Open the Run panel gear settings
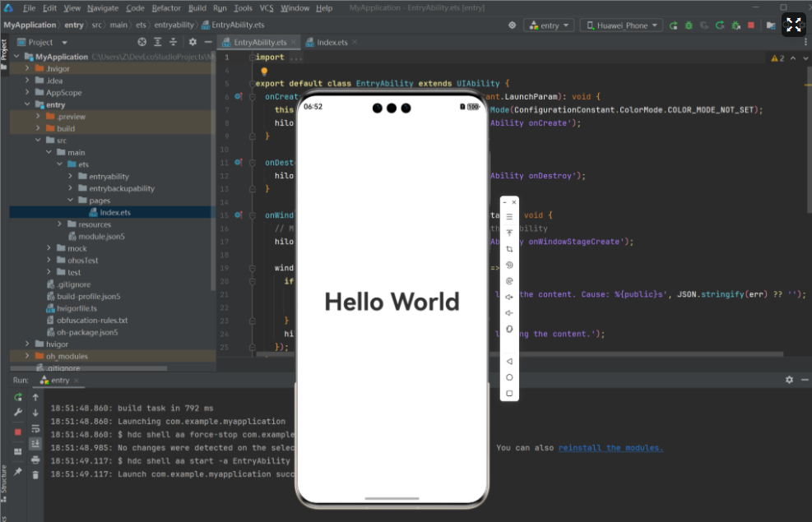Screen dimensions: 812x522 tap(789, 380)
